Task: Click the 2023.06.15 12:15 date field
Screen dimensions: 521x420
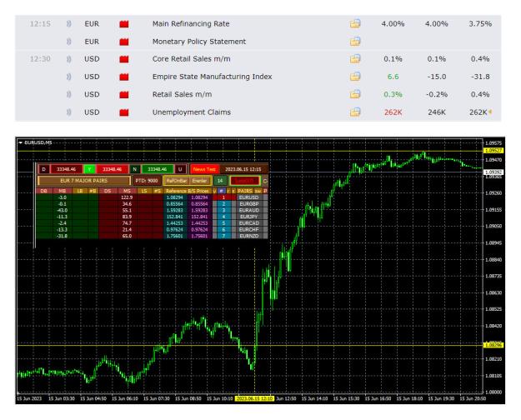Action: (x=244, y=169)
